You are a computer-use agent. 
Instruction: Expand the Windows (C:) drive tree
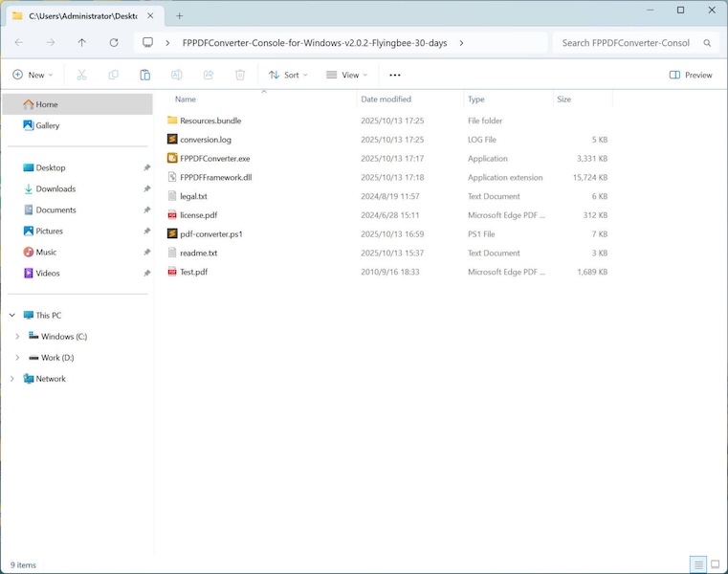click(17, 337)
